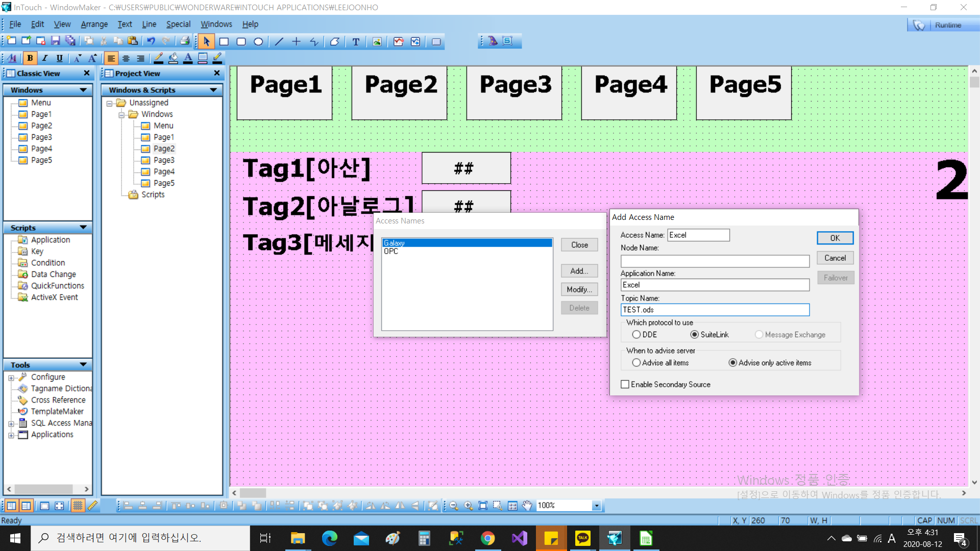Click the New Window toolbar icon
980x551 pixels.
tap(11, 41)
